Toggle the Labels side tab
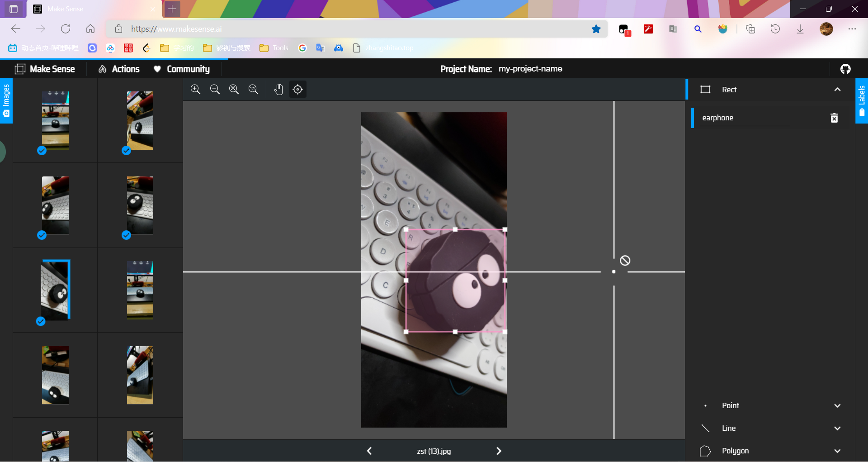 862,100
